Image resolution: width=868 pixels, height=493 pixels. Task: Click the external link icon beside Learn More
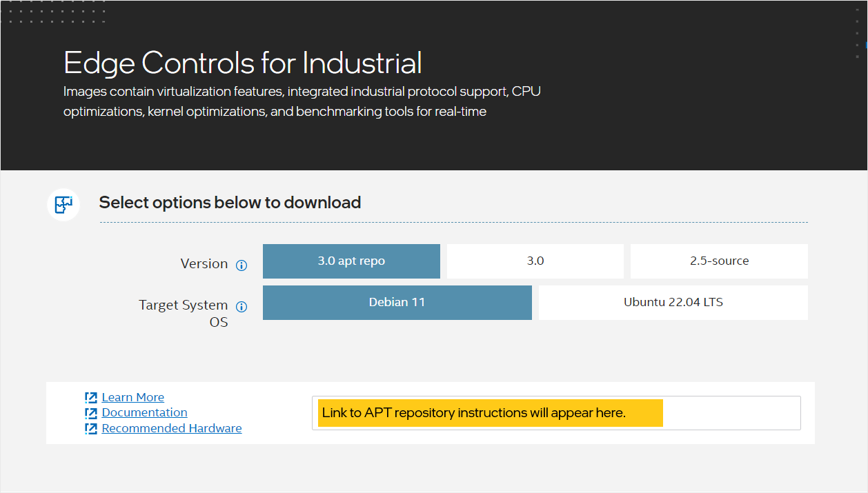pos(91,398)
